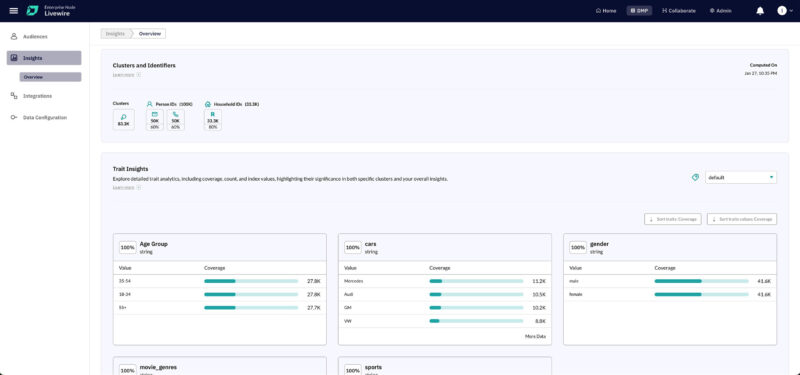The width and height of the screenshot is (800, 375).
Task: Click the Insights breadcrumb
Action: tap(115, 34)
